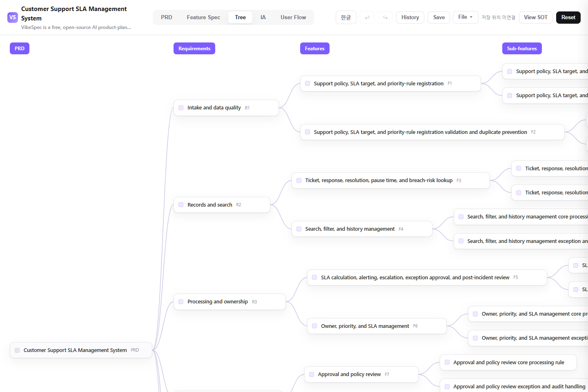Check Owner, priority, SLA management core sub-feature

(x=475, y=314)
